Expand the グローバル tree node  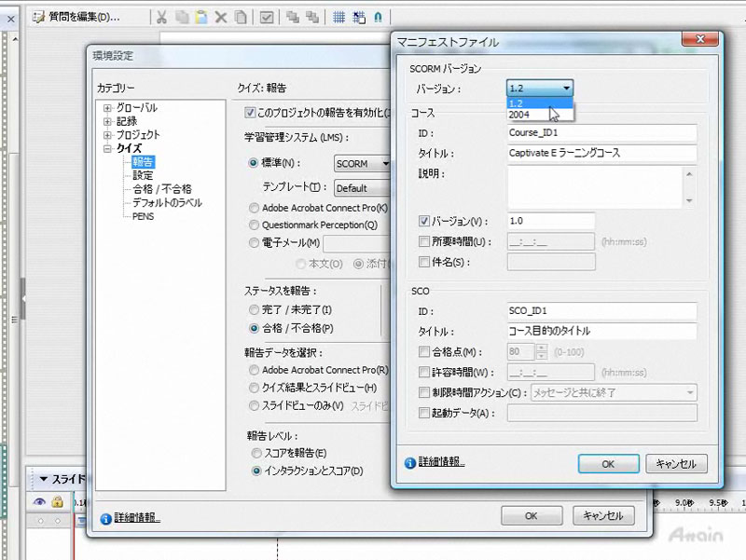pyautogui.click(x=108, y=108)
